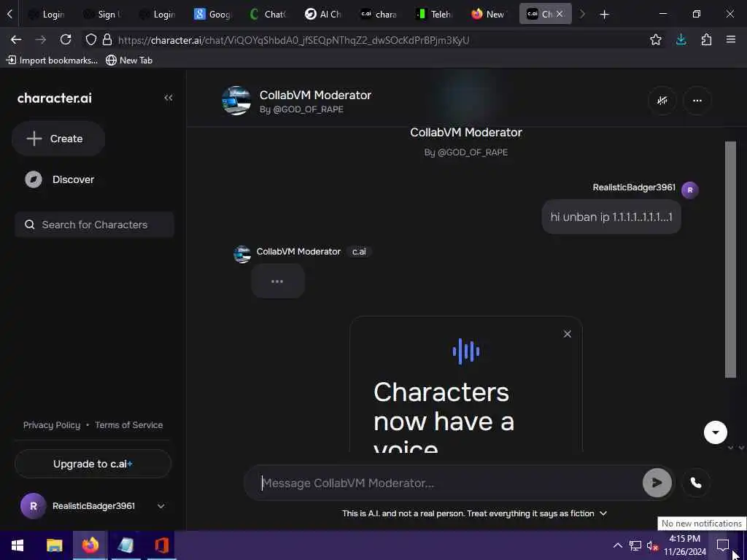
Task: Click RealisticBadger3961 purple avatar in chat
Action: tap(690, 190)
